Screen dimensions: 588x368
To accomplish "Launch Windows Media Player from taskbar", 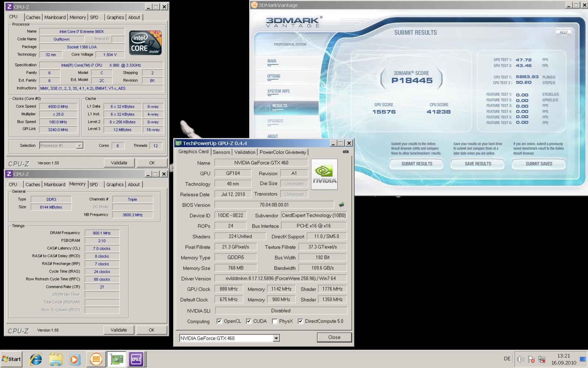I will point(75,359).
